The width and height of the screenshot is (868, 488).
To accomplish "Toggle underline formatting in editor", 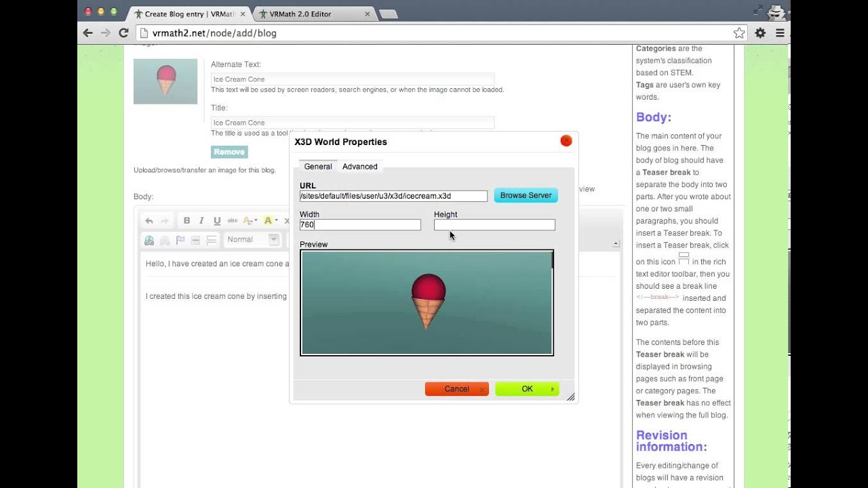I will [217, 221].
